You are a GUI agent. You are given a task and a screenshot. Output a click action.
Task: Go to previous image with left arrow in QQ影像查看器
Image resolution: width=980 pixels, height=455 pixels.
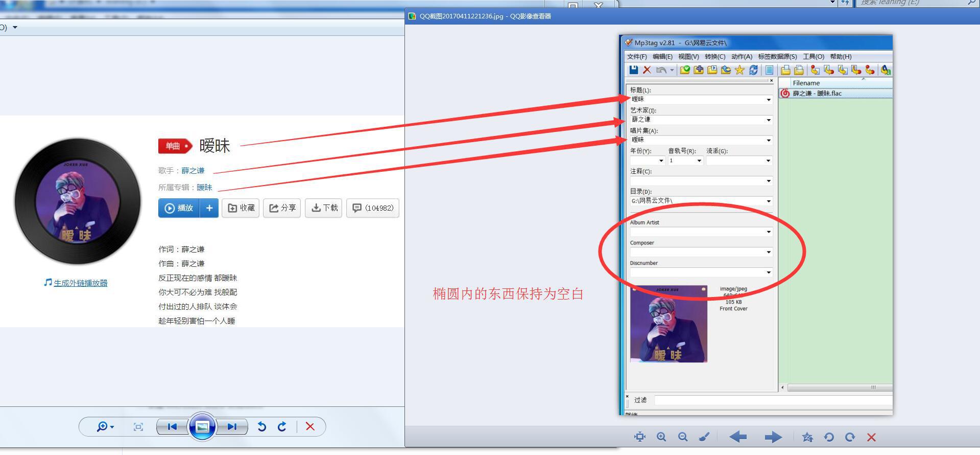(738, 437)
